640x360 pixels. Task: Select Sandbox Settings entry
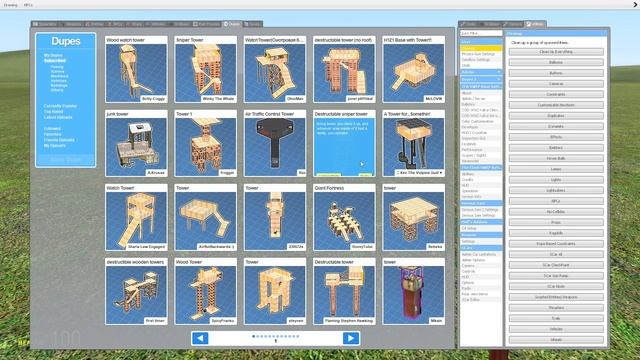(481, 60)
